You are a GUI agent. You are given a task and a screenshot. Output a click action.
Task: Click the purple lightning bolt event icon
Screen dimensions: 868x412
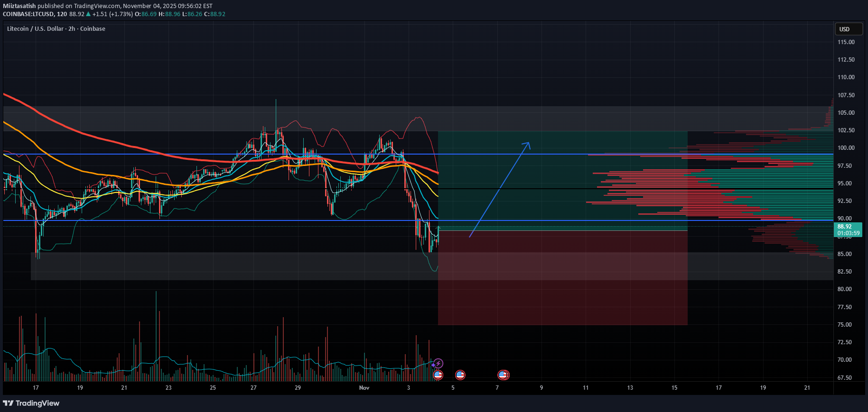tap(439, 364)
